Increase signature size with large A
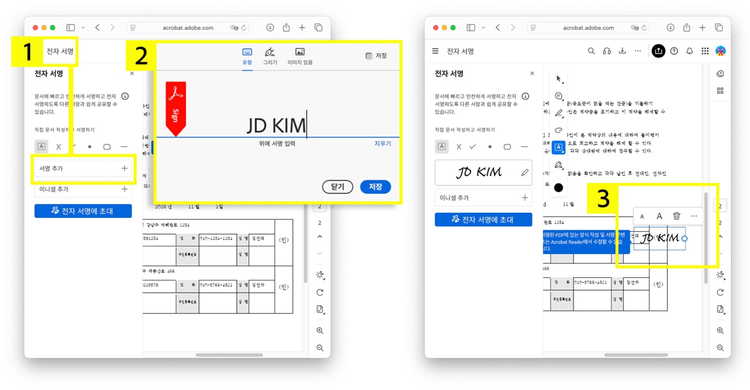 (659, 216)
